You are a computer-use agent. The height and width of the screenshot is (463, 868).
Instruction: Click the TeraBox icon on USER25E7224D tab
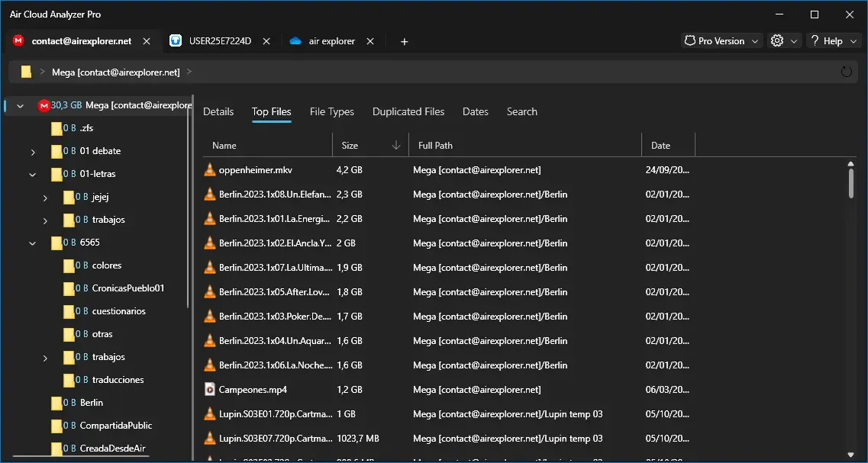pos(176,41)
